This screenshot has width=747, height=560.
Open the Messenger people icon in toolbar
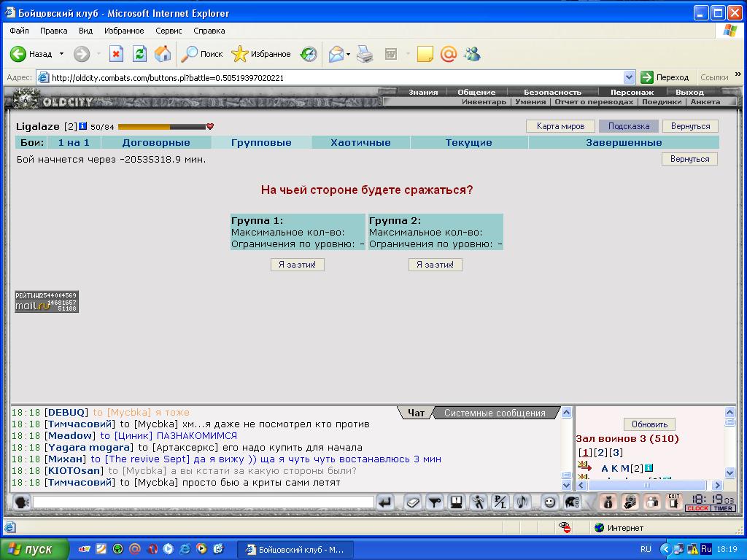pos(473,54)
